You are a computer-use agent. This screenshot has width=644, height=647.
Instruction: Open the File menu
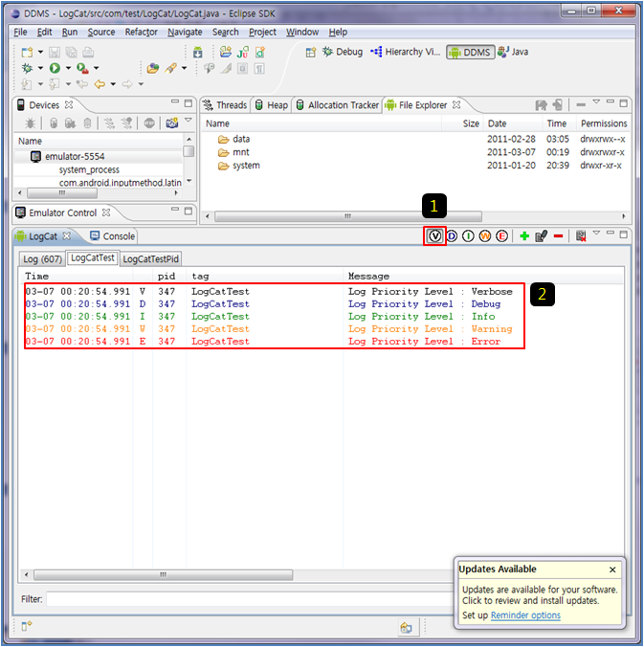pos(20,32)
